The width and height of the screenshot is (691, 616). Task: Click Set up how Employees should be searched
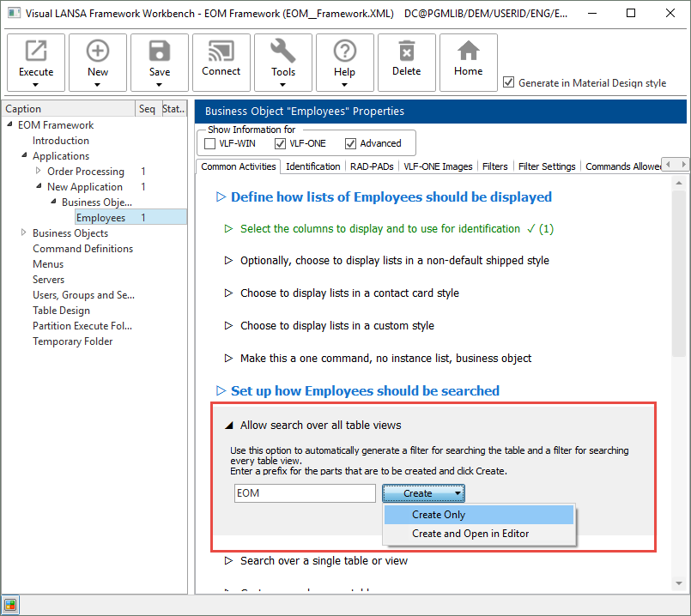[x=365, y=390]
